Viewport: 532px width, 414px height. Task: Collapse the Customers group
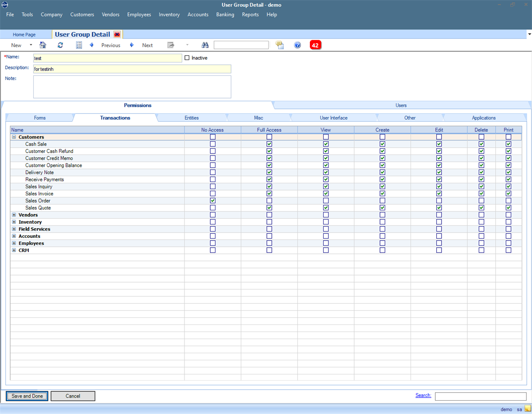tap(14, 137)
